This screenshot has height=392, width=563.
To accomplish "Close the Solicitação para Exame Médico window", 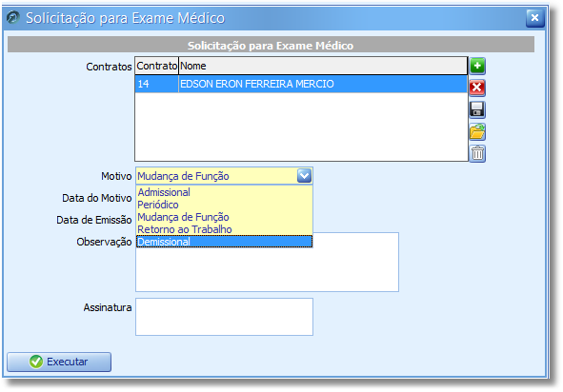I will [x=535, y=17].
